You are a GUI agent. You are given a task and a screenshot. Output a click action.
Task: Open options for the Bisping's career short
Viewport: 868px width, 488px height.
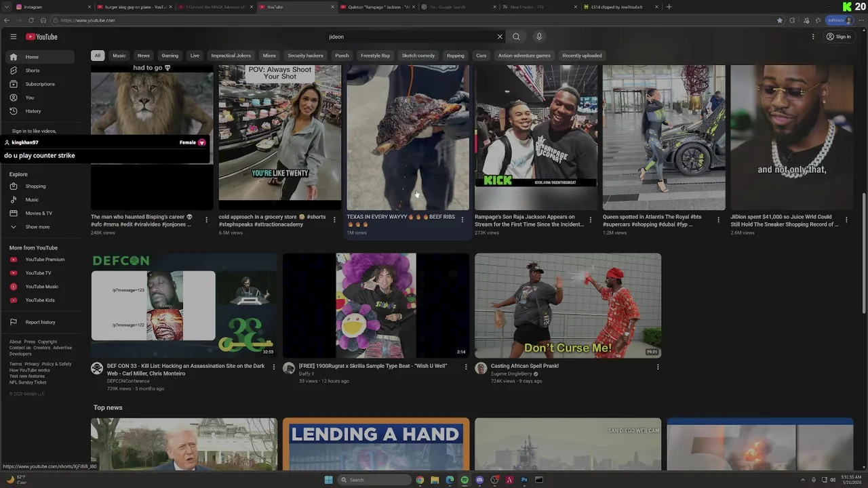[206, 220]
